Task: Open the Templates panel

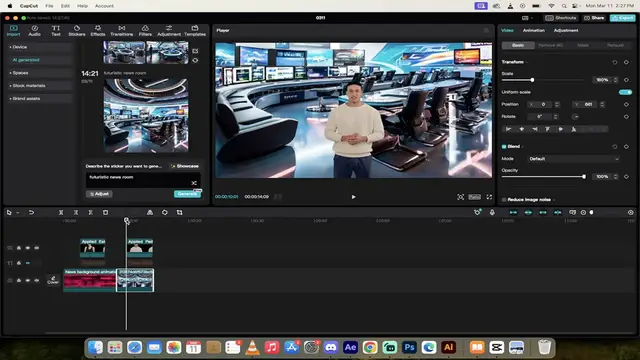Action: [195, 31]
